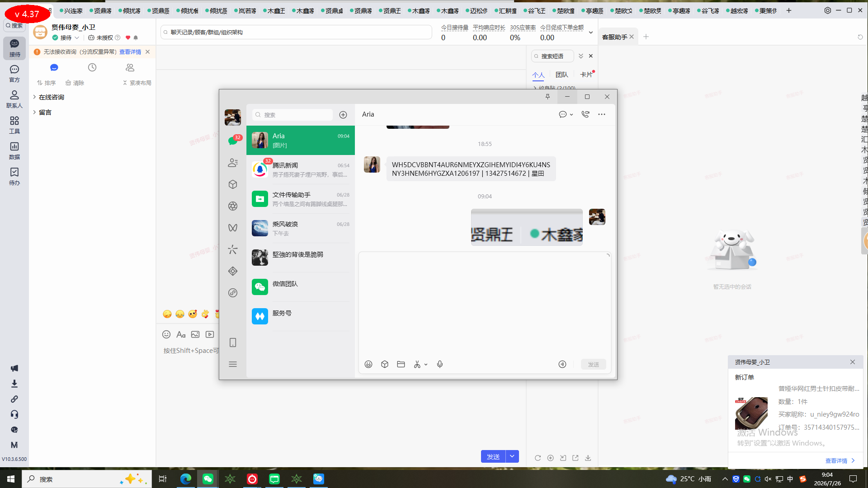The height and width of the screenshot is (488, 868).
Task: Expand the 在线咨询 group
Action: pos(48,97)
